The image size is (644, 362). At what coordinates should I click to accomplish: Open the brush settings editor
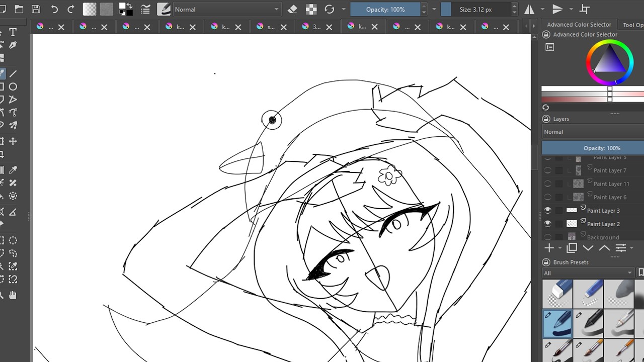146,9
